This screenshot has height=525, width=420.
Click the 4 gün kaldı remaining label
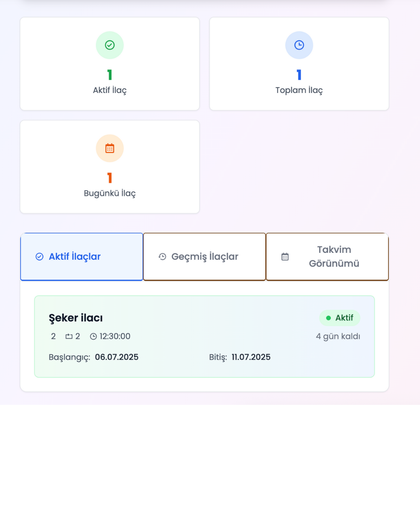click(338, 336)
